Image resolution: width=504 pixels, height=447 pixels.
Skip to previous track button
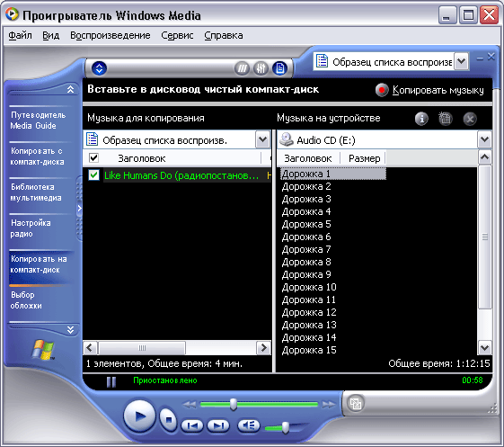click(192, 425)
